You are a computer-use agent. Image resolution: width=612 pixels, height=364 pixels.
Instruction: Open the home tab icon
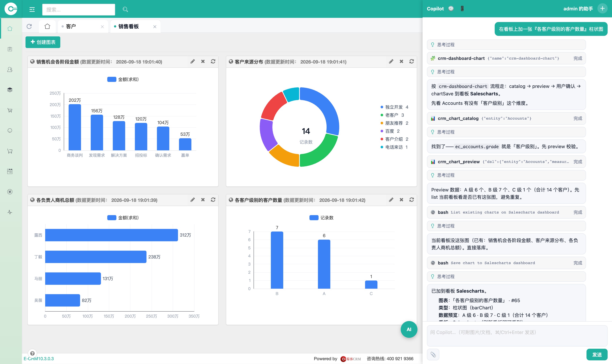coord(47,26)
